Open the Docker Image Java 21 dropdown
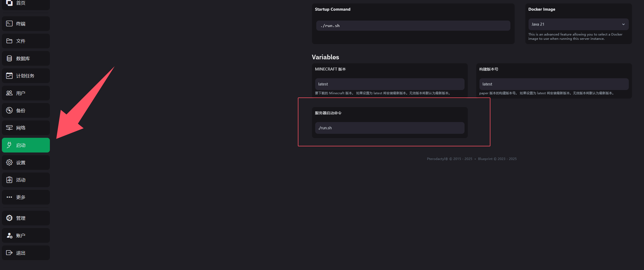The width and height of the screenshot is (644, 270). pyautogui.click(x=578, y=24)
